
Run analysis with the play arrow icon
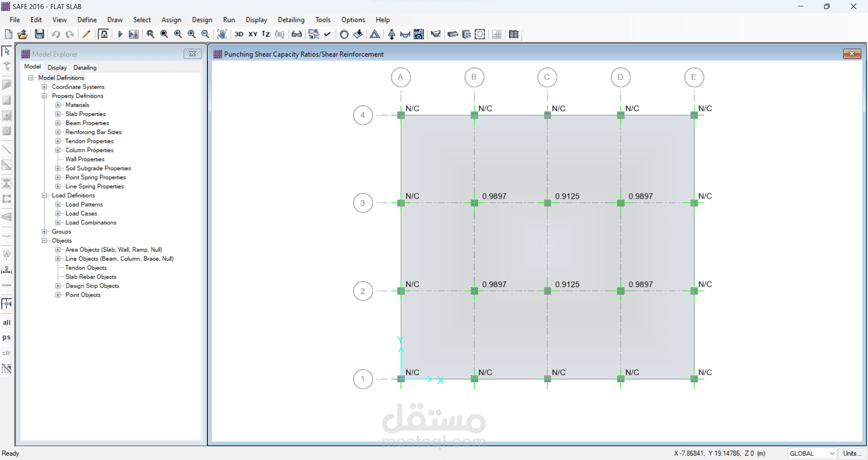pos(120,34)
